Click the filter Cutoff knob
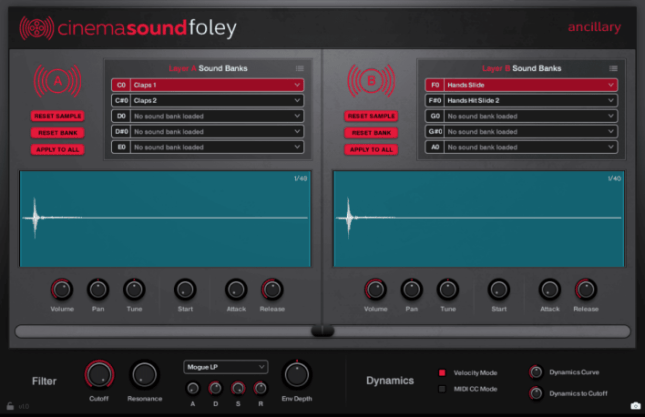The width and height of the screenshot is (645, 417). pyautogui.click(x=99, y=375)
